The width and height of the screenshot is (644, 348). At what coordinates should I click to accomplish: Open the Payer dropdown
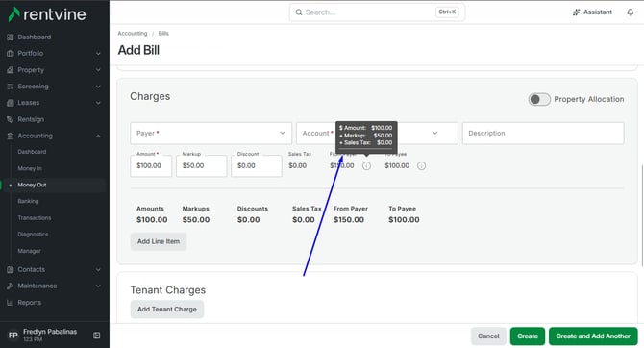[x=211, y=133]
